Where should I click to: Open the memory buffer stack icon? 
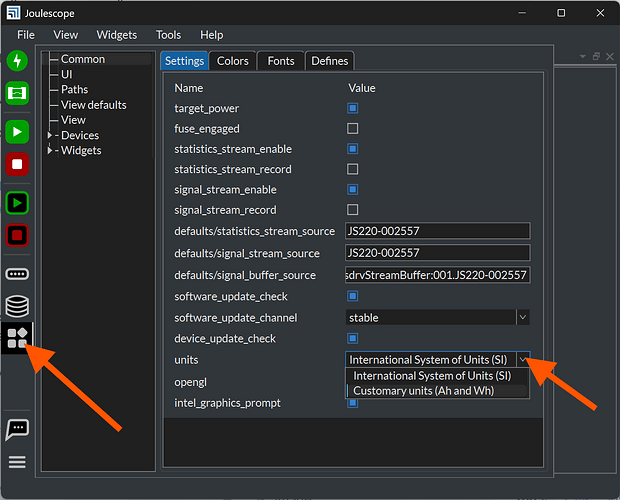point(17,306)
